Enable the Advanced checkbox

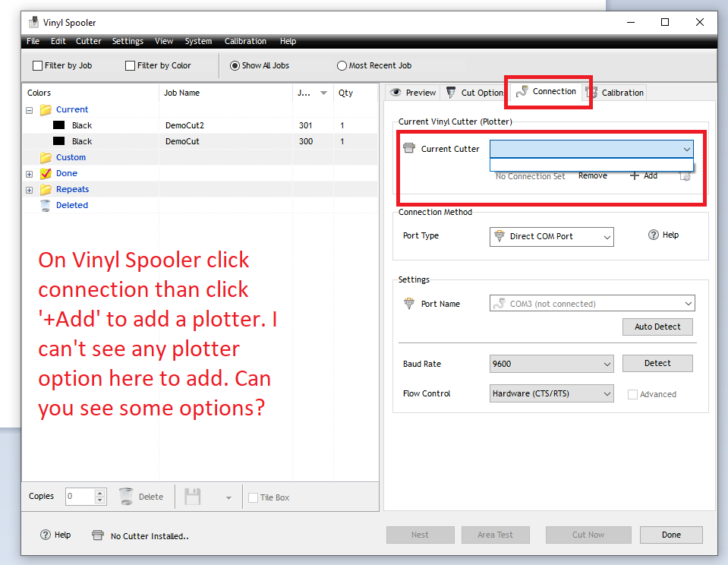click(632, 394)
